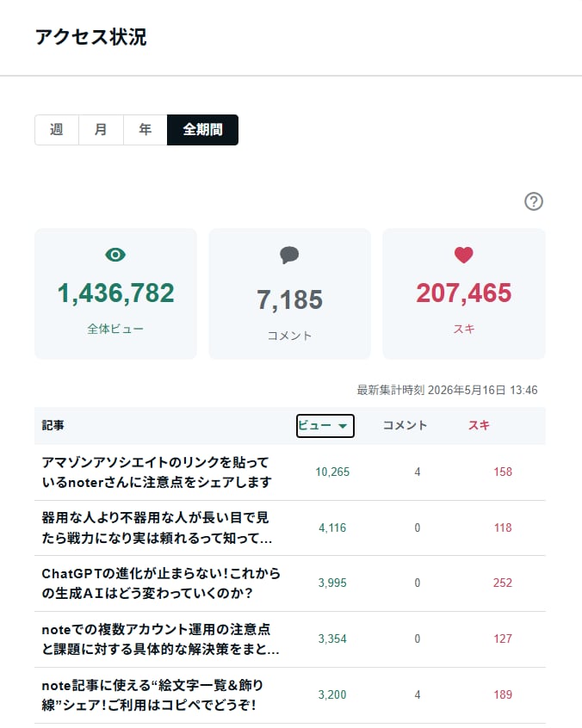Click total likes value 207,465
582x728 pixels.
point(463,293)
